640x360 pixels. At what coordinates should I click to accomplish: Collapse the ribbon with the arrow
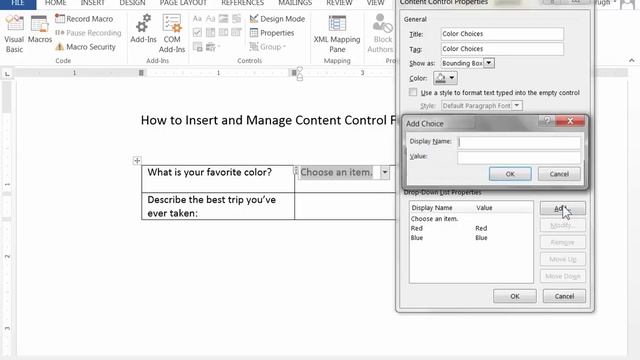click(631, 60)
